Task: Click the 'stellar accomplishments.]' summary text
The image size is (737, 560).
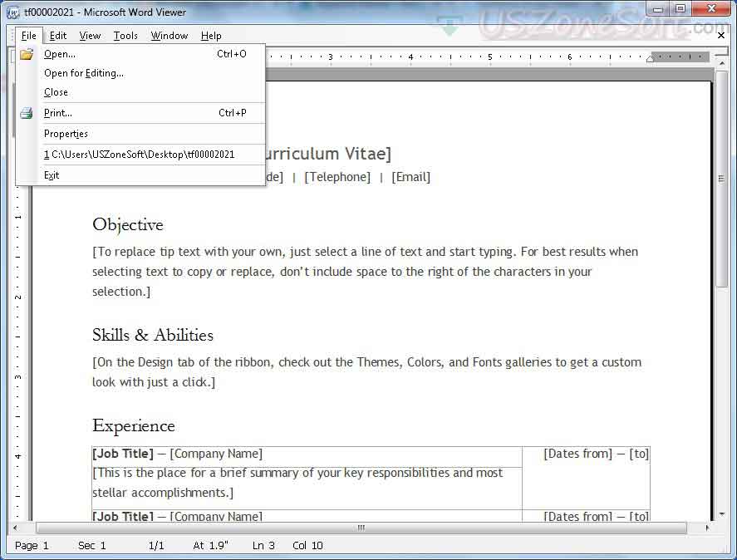Action: pyautogui.click(x=163, y=493)
